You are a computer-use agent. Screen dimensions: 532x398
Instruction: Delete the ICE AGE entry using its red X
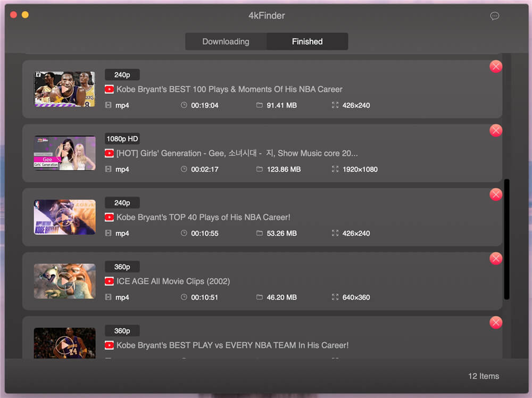click(495, 258)
